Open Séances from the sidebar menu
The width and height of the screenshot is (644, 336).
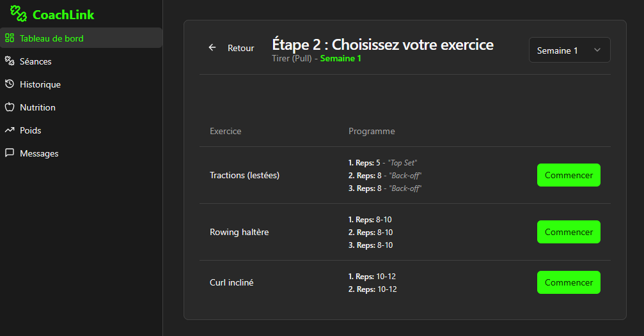tap(36, 61)
